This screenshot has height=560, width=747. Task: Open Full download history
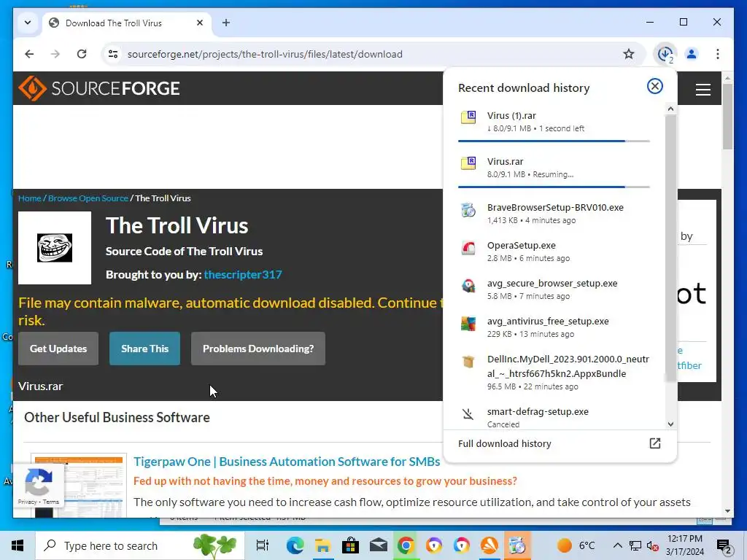click(x=505, y=443)
